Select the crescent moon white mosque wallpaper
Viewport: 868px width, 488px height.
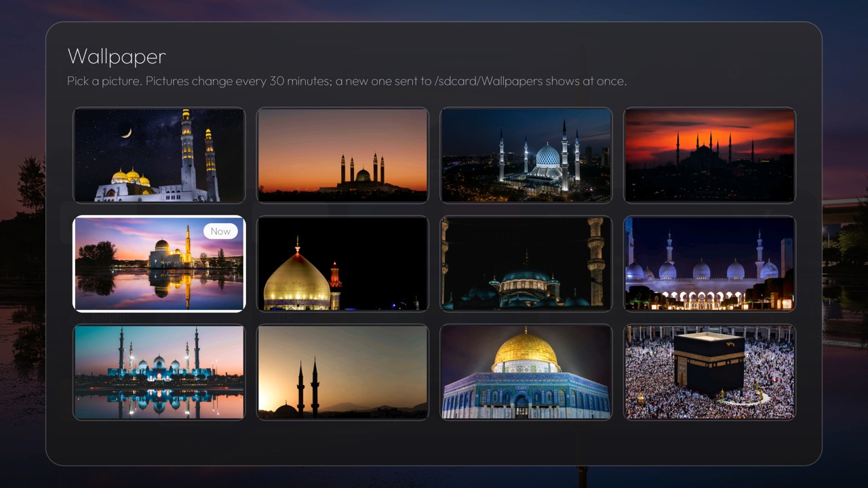(159, 155)
